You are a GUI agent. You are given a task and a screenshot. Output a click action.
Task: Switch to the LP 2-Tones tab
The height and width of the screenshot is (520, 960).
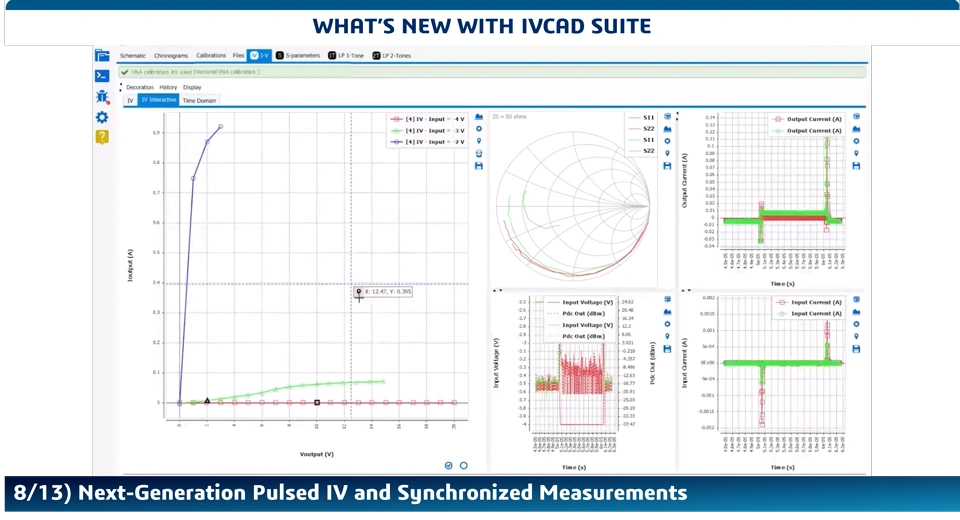click(x=392, y=56)
